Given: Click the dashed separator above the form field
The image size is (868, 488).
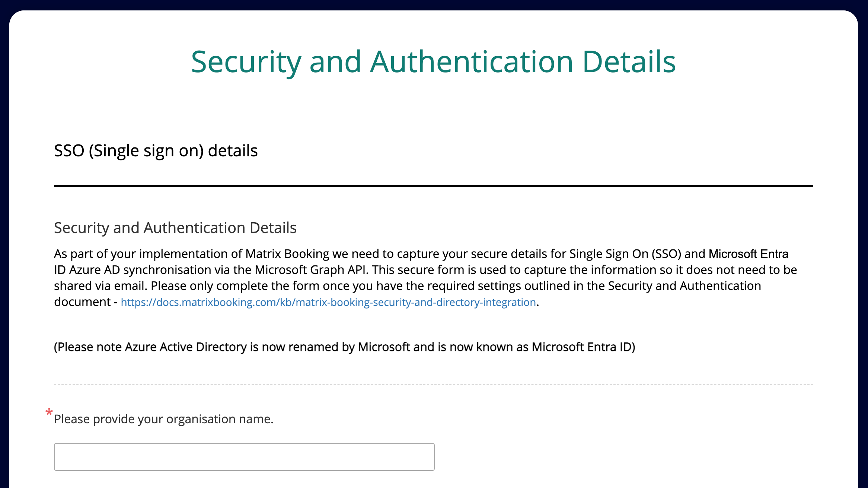Looking at the screenshot, I should (x=433, y=385).
